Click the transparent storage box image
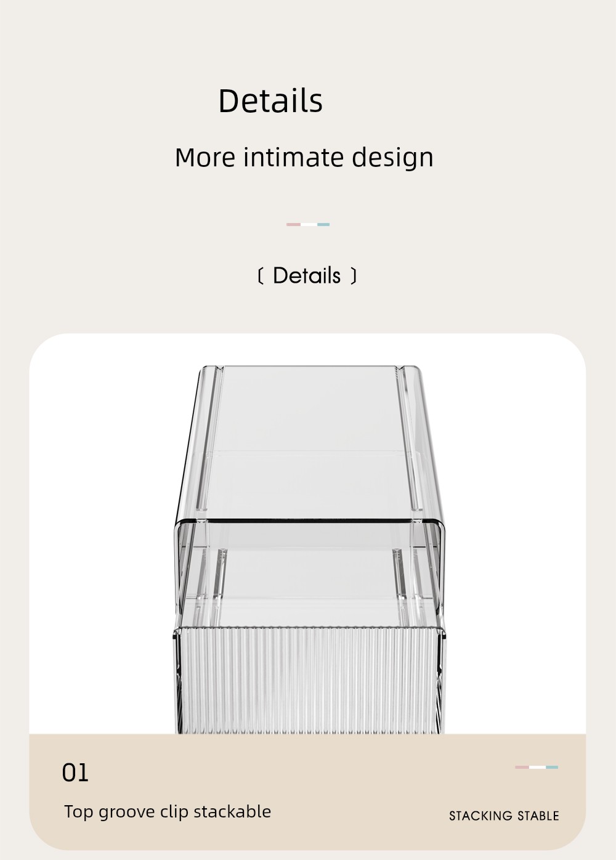616x860 pixels. pos(307,550)
